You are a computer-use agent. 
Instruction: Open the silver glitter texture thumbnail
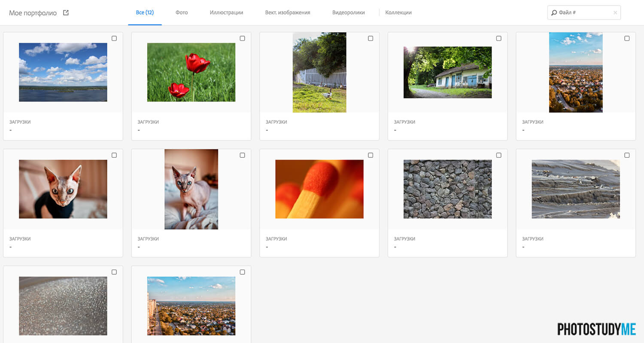[x=63, y=306]
